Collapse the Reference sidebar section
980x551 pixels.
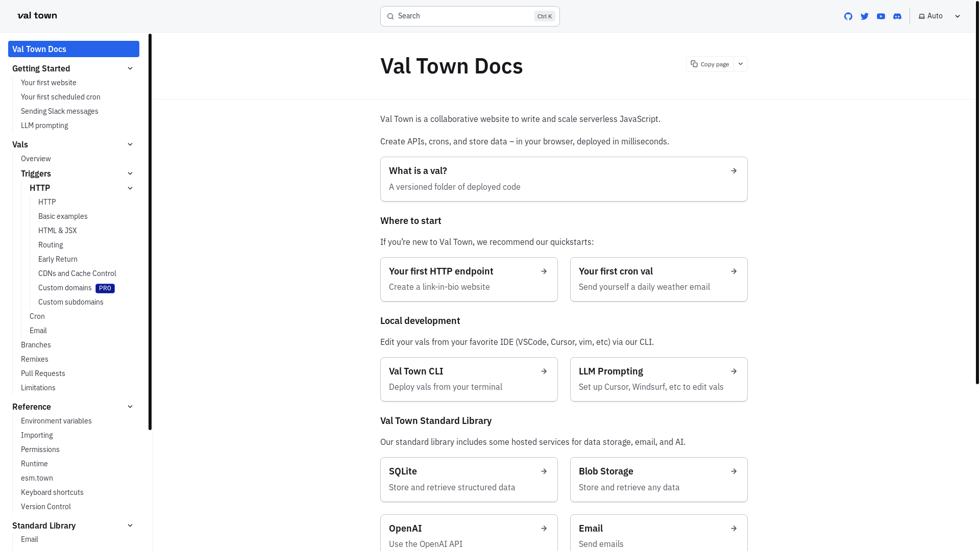coord(130,407)
